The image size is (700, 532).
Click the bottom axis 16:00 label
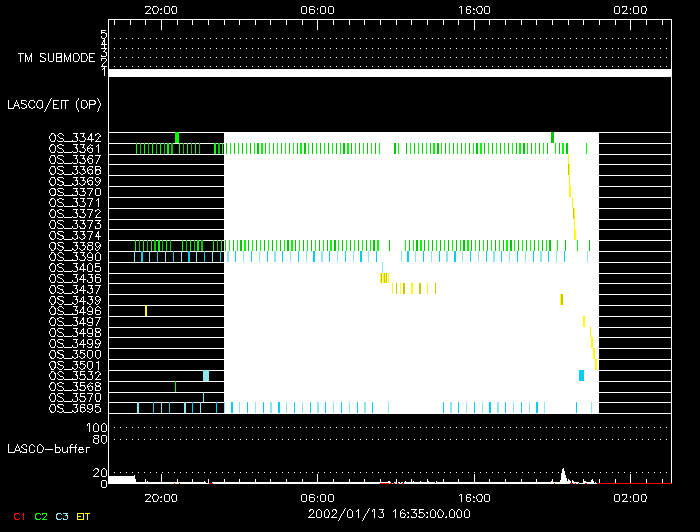(474, 498)
